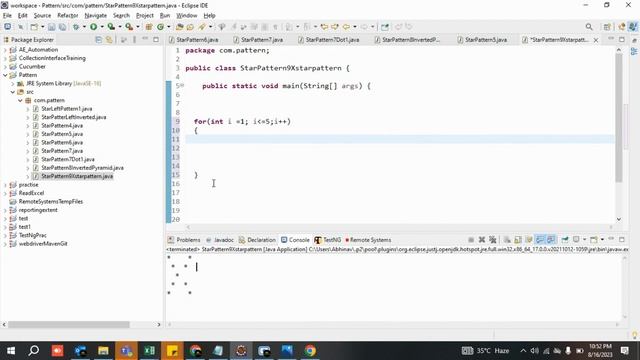Image resolution: width=640 pixels, height=360 pixels.
Task: Click Link with Editor icon in Package Explorer
Action: tap(109, 40)
